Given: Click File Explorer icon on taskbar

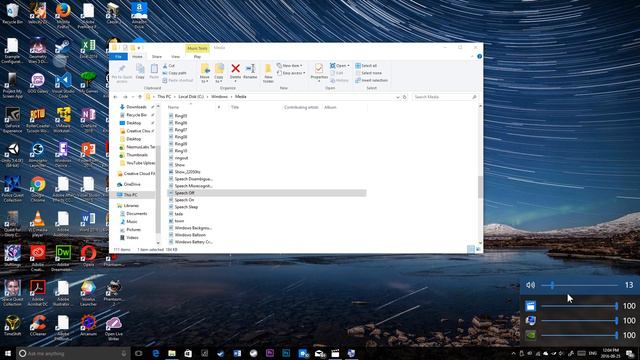Looking at the screenshot, I should (172, 353).
